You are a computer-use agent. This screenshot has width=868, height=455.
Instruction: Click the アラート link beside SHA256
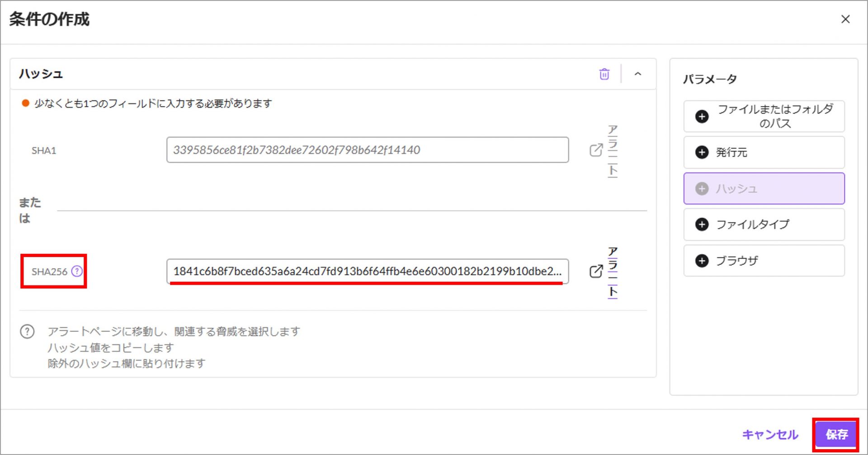pos(613,272)
